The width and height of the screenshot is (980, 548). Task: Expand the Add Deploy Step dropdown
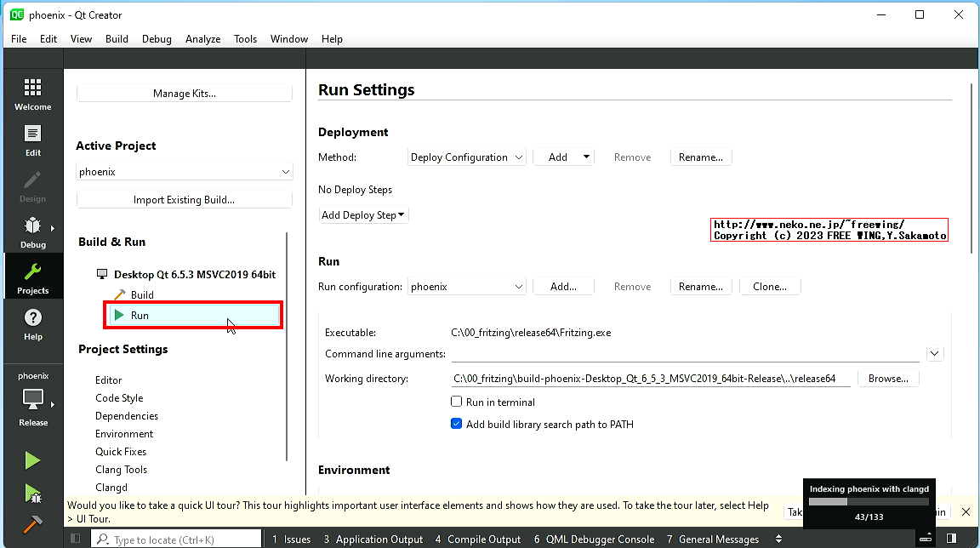click(x=363, y=215)
